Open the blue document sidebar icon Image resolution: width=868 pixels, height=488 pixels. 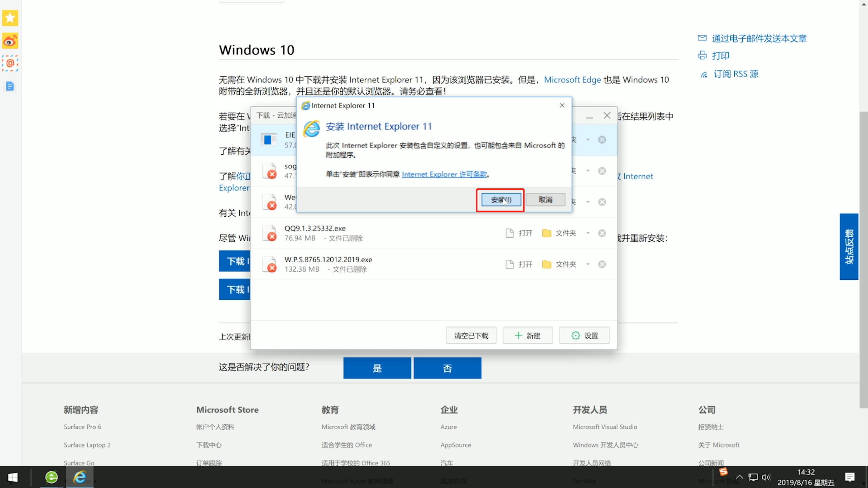10,86
